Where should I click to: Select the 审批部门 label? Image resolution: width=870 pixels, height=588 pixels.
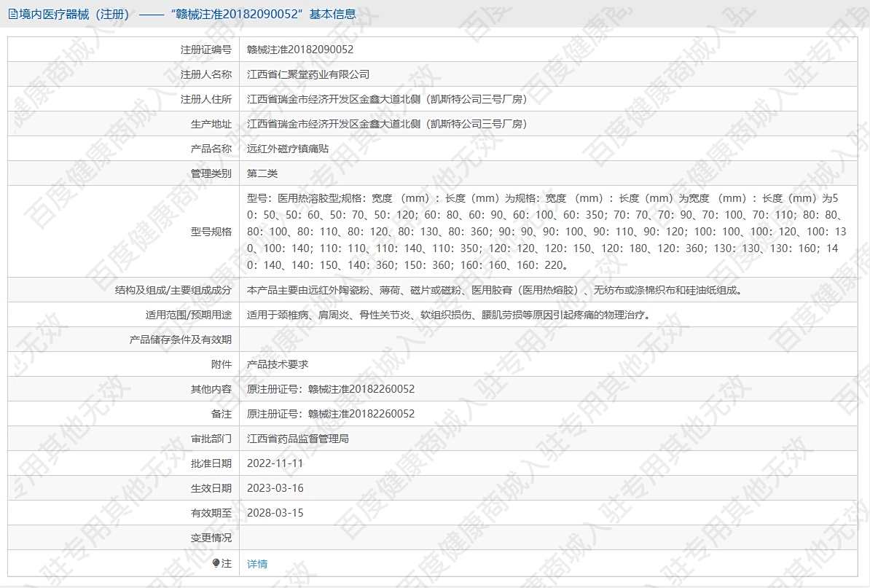tap(211, 439)
